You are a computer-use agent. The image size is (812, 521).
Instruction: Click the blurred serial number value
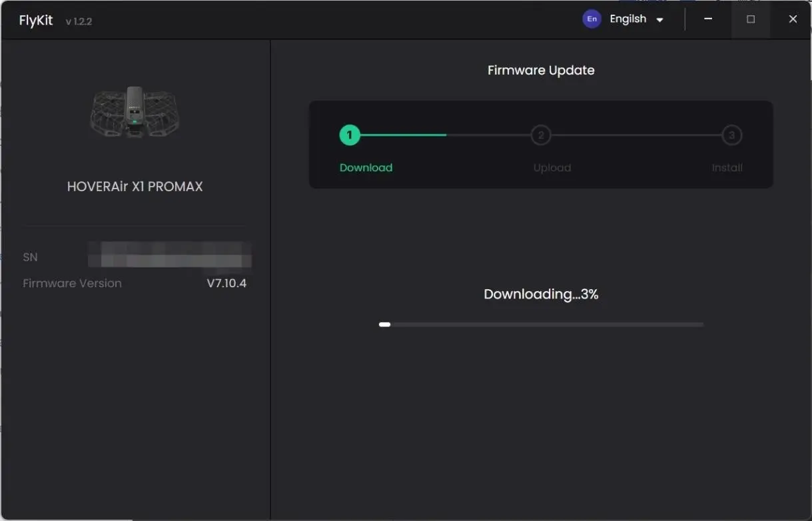170,255
